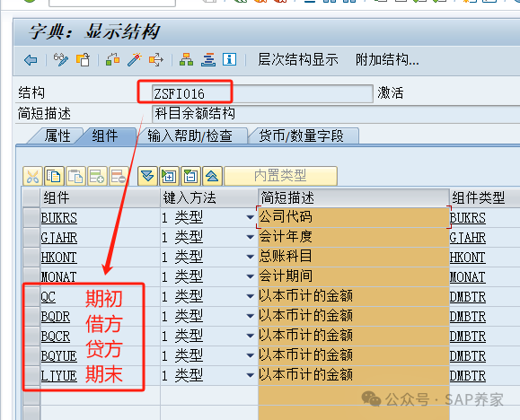Open the where-used list icon
520x420 pixels.
pos(156,60)
